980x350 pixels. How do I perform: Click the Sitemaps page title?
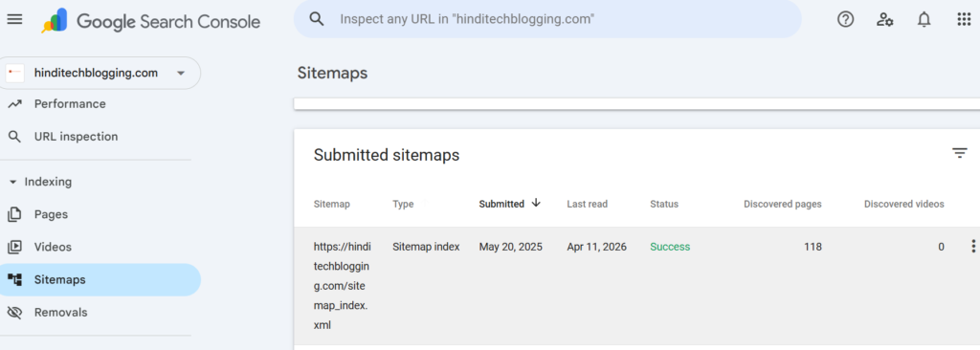coord(332,73)
